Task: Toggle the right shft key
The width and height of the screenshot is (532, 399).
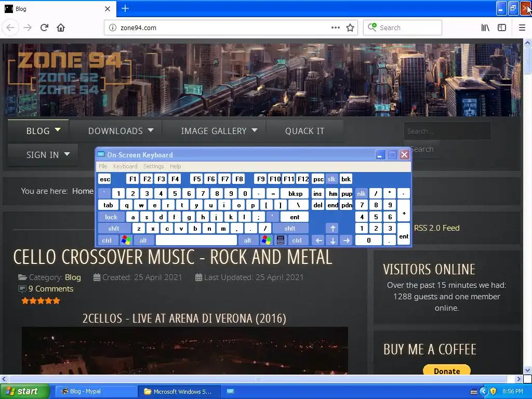Action: [x=290, y=229]
